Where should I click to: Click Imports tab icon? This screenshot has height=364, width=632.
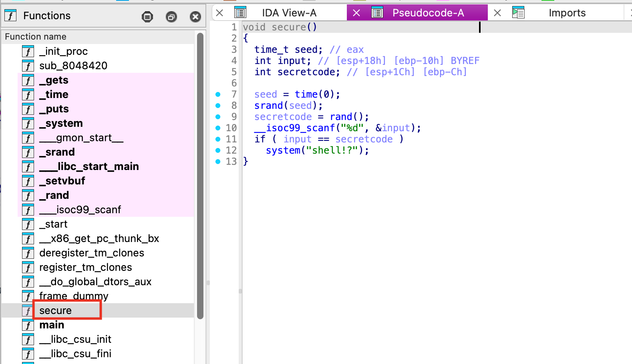[x=518, y=13]
